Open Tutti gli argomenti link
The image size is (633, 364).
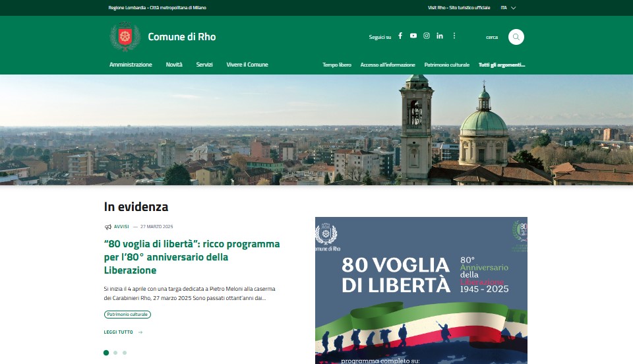502,65
